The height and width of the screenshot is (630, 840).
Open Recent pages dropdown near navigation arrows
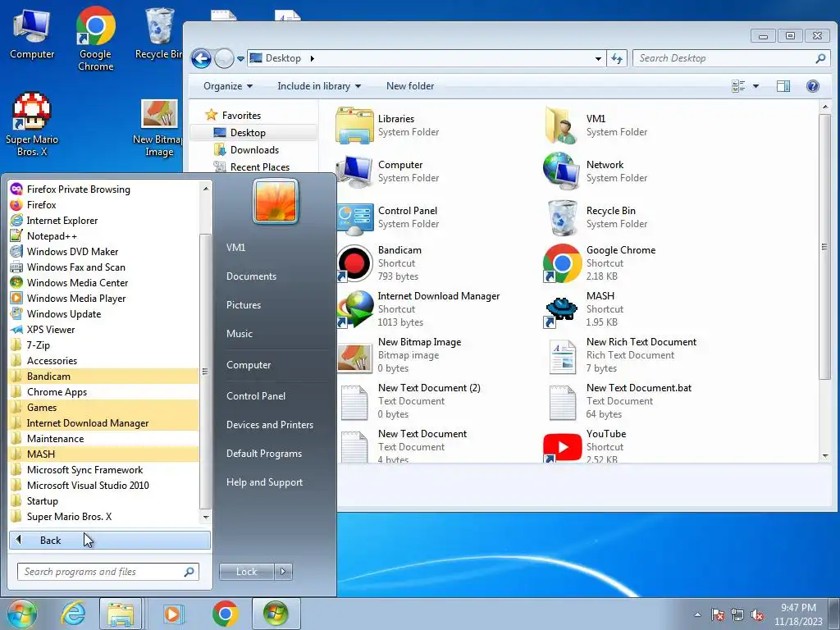[240, 58]
